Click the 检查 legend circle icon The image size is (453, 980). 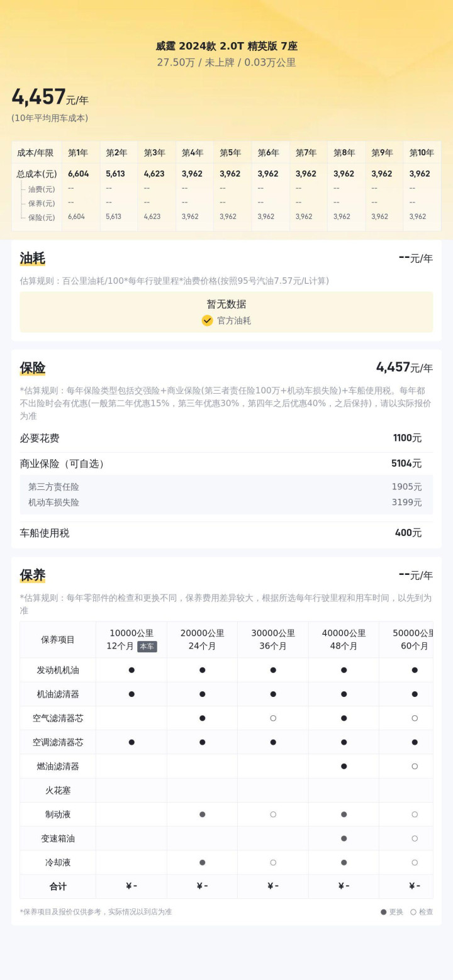[413, 912]
